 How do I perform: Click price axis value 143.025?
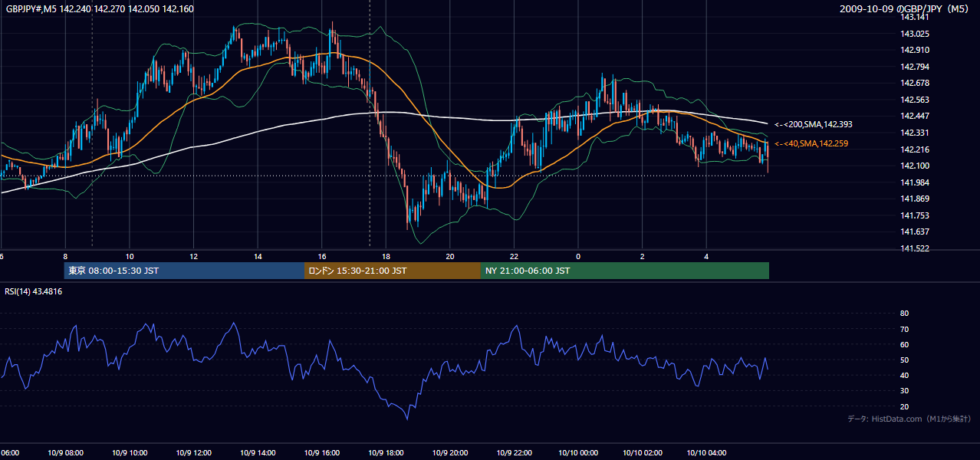pyautogui.click(x=914, y=34)
